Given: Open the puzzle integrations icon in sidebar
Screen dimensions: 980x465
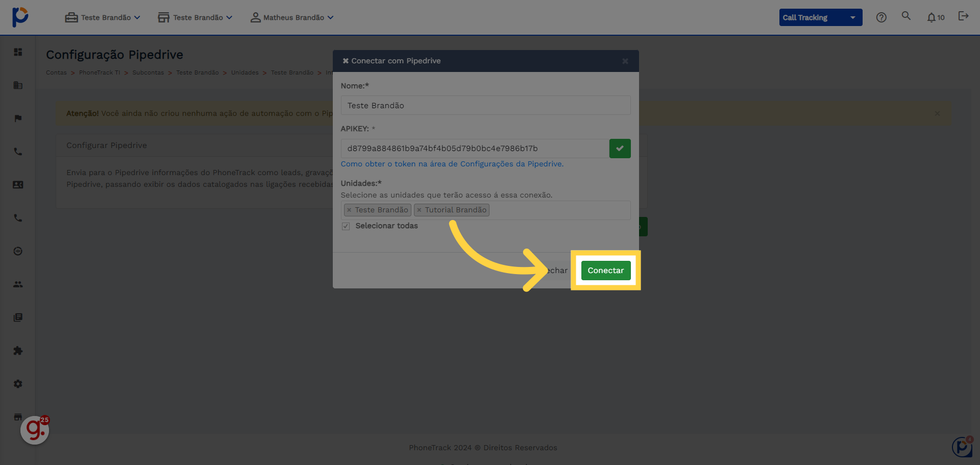Looking at the screenshot, I should pos(18,351).
